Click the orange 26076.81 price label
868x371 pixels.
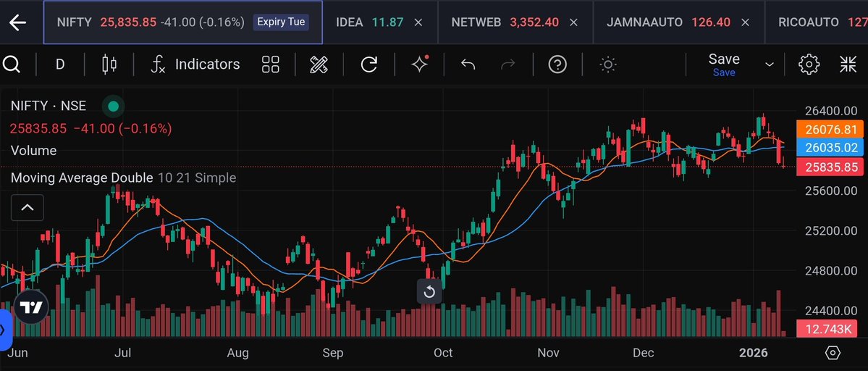click(x=830, y=130)
